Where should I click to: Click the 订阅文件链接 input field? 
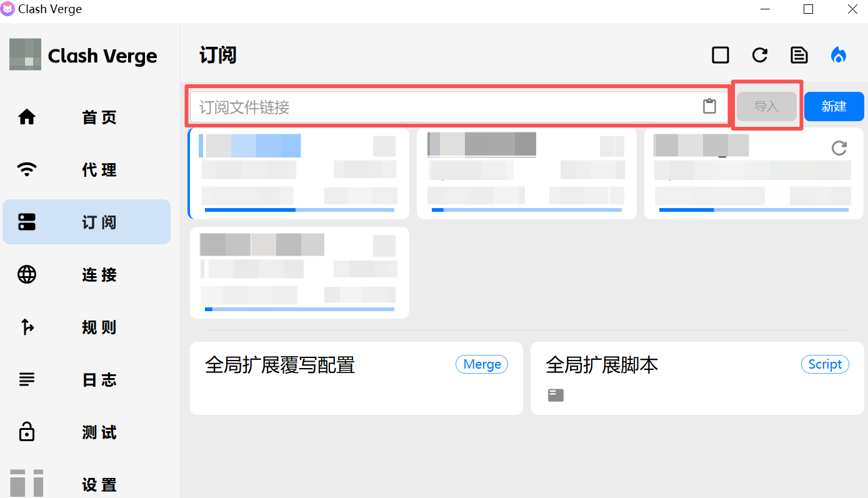pyautogui.click(x=444, y=107)
